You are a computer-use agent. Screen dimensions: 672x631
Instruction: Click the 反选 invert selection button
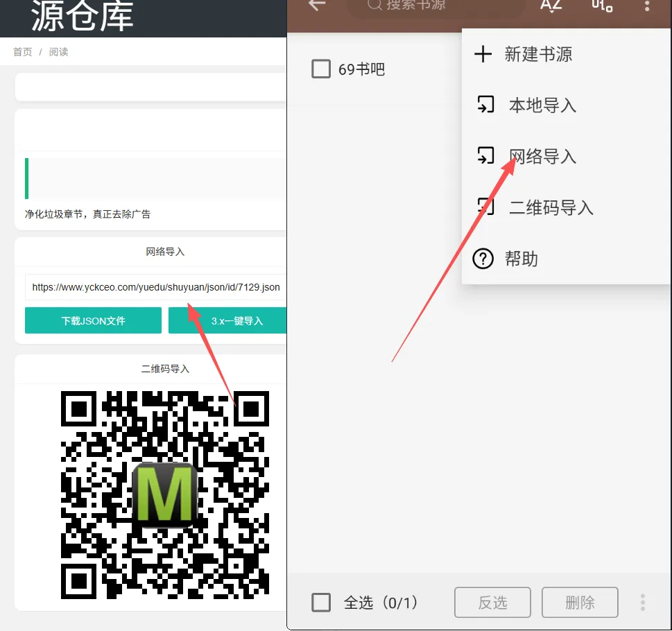492,603
